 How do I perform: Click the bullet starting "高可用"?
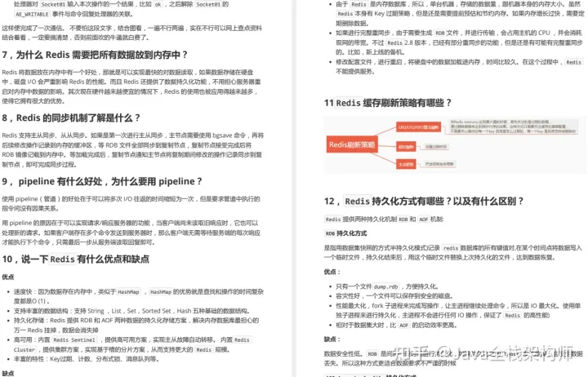pyautogui.click(x=132, y=345)
